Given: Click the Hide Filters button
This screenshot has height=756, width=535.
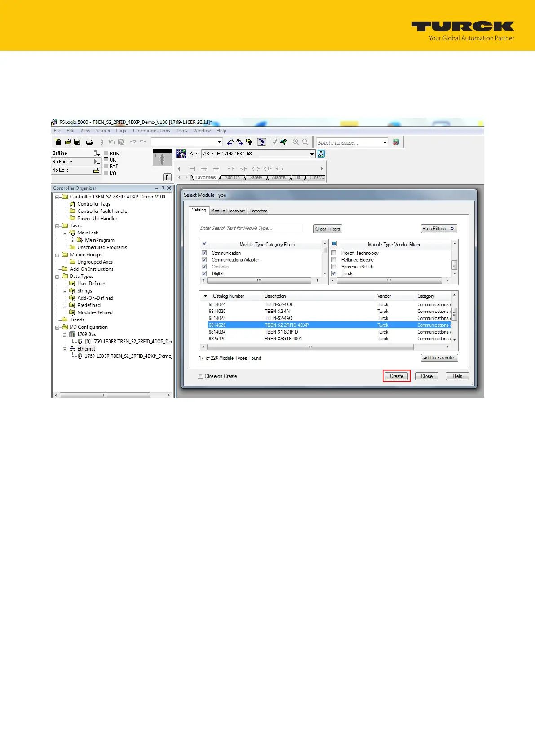Looking at the screenshot, I should tap(439, 229).
